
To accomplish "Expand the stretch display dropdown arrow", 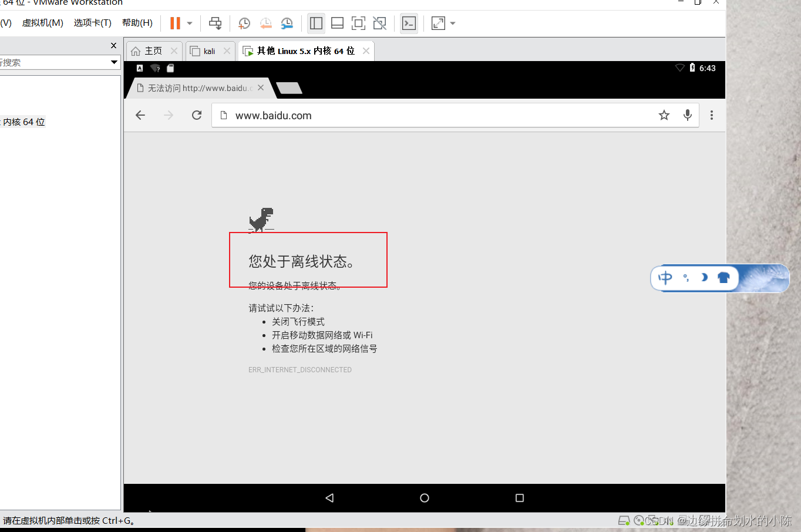I will click(x=453, y=23).
